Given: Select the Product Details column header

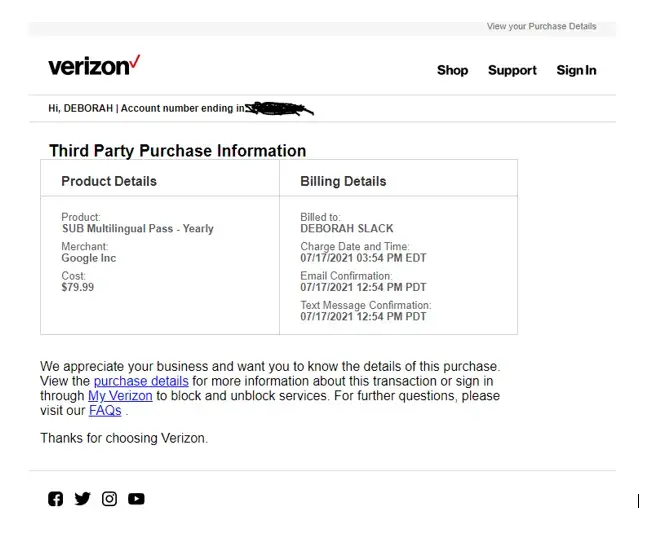Looking at the screenshot, I should pos(109,181).
